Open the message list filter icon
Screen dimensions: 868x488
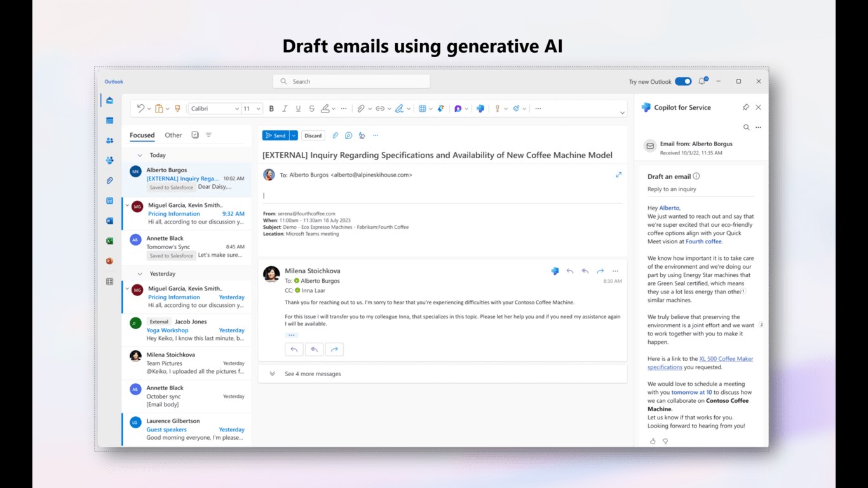click(x=208, y=135)
